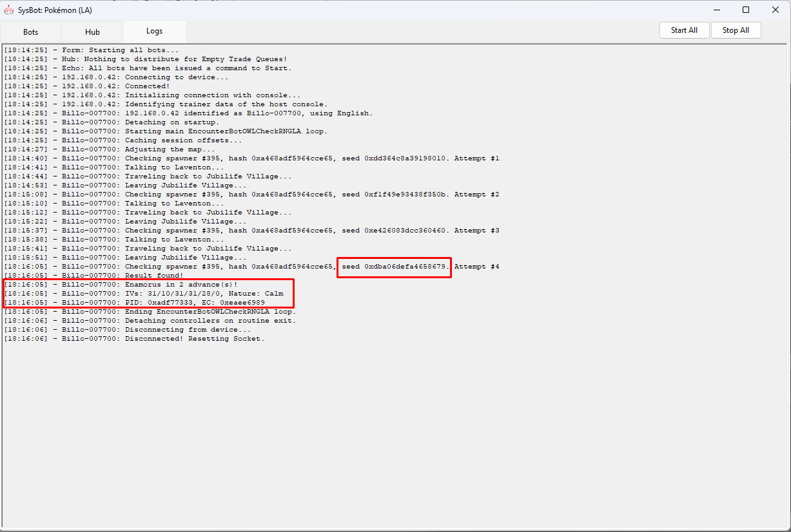Screen dimensions: 791x532
Task: Select the Logs tab
Action: pos(154,32)
